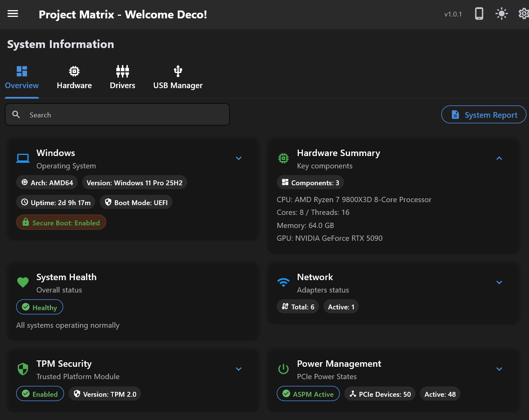Click the green Hardware Summary chip icon

tap(283, 159)
